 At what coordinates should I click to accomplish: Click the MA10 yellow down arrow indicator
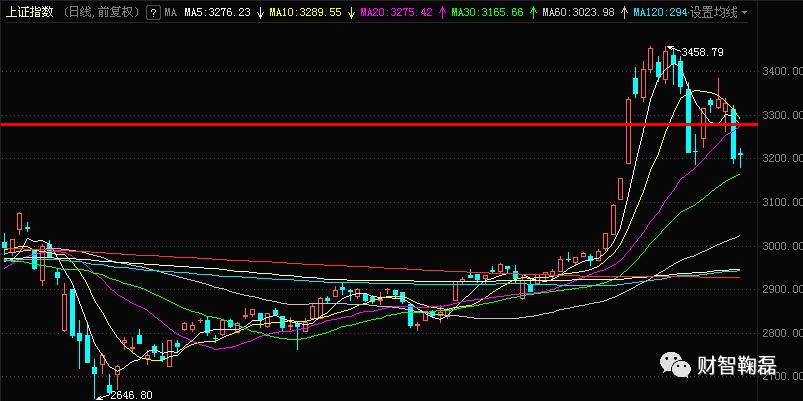[351, 13]
